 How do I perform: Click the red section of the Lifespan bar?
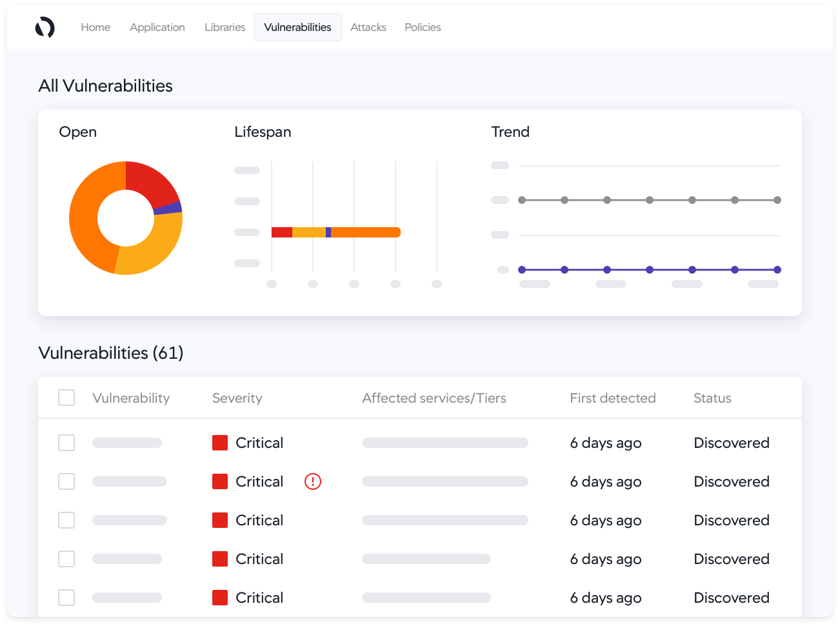click(282, 232)
